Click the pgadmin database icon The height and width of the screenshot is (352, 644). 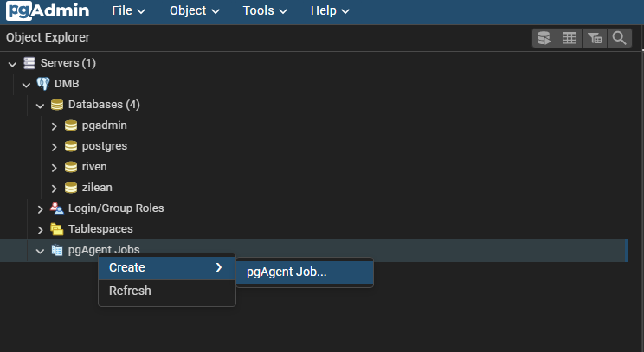pyautogui.click(x=71, y=125)
